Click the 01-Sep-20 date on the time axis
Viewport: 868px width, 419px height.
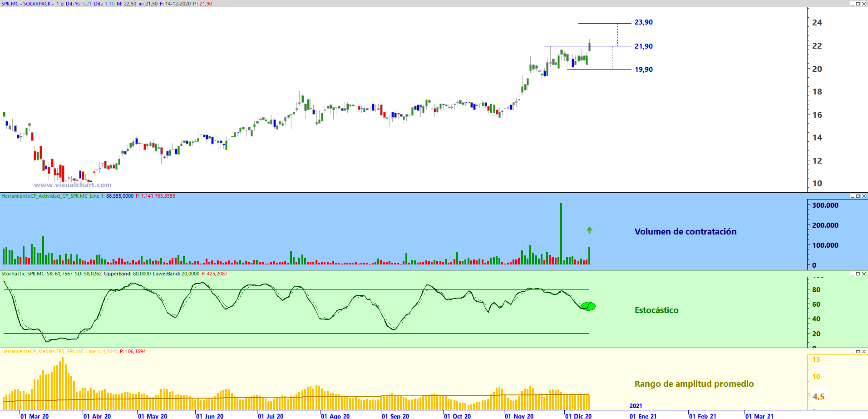(395, 416)
